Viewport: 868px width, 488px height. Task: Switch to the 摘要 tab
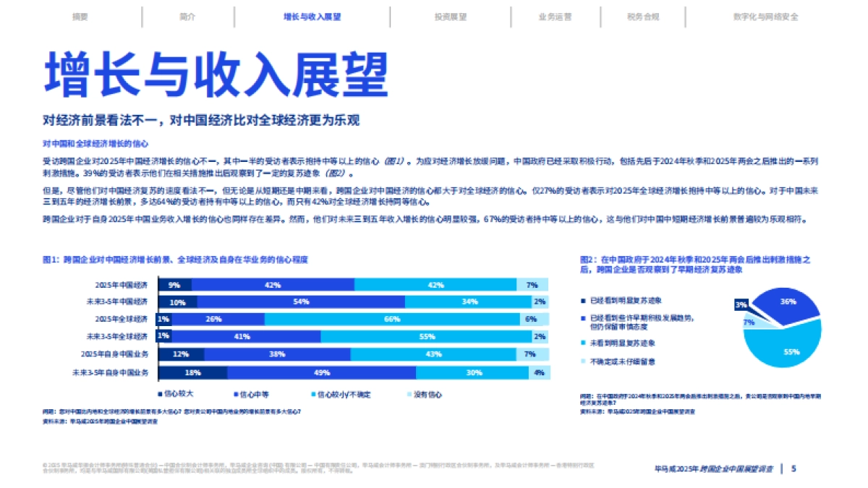click(x=82, y=17)
